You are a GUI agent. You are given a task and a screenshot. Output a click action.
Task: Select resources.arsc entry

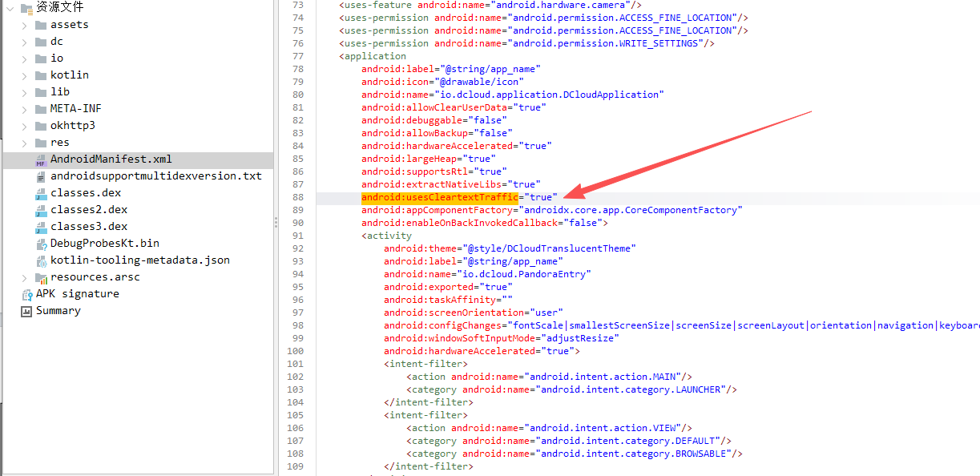pos(95,277)
